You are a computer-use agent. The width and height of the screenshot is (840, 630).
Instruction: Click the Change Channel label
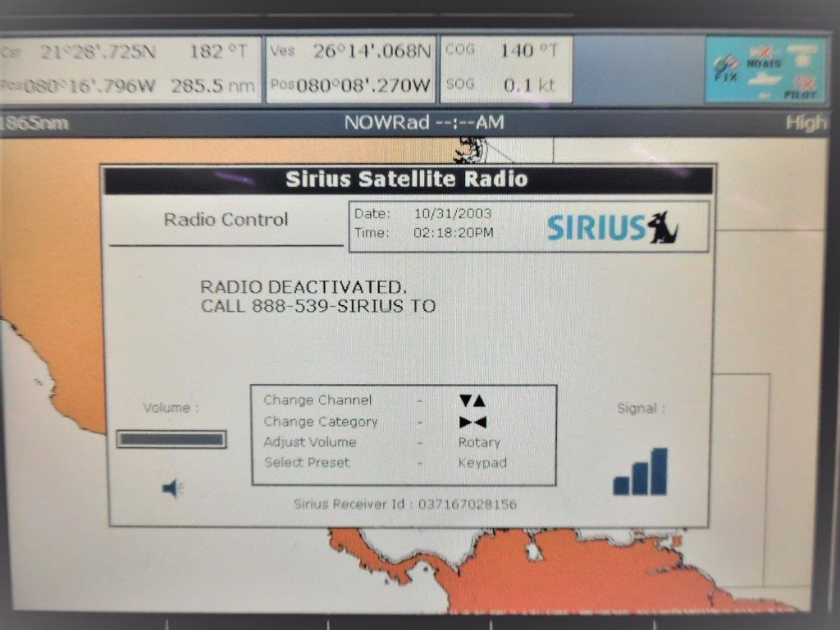click(317, 400)
